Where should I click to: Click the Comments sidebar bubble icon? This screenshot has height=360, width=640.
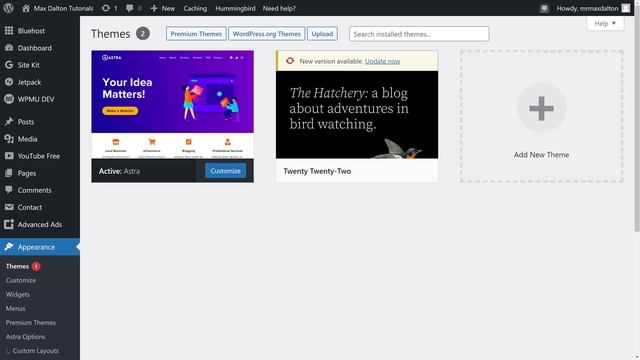(x=9, y=190)
